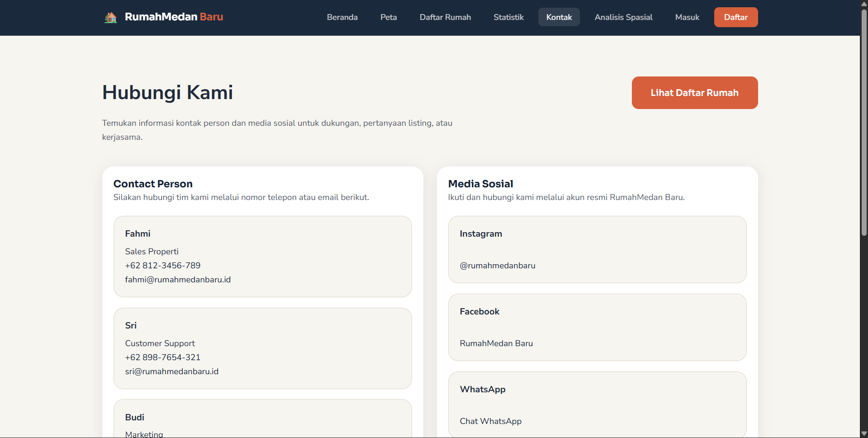This screenshot has width=868, height=438.
Task: Click the Hubungi Kami page heading
Action: click(167, 92)
